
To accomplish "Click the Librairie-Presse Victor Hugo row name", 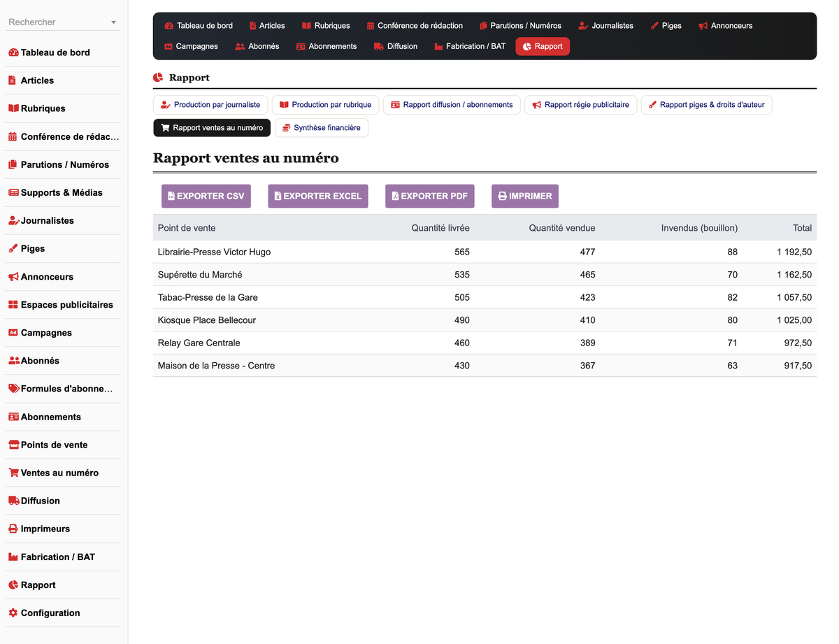I will tap(214, 252).
